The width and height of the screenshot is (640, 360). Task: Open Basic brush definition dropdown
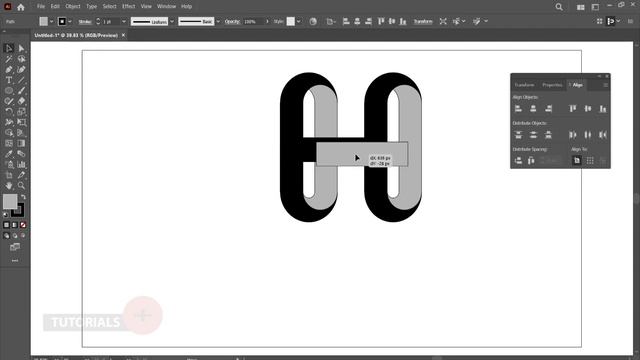point(218,21)
